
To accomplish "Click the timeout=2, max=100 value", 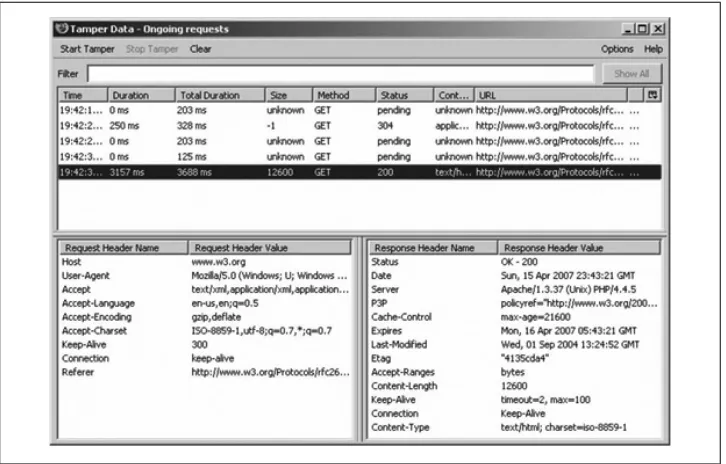I will point(545,400).
